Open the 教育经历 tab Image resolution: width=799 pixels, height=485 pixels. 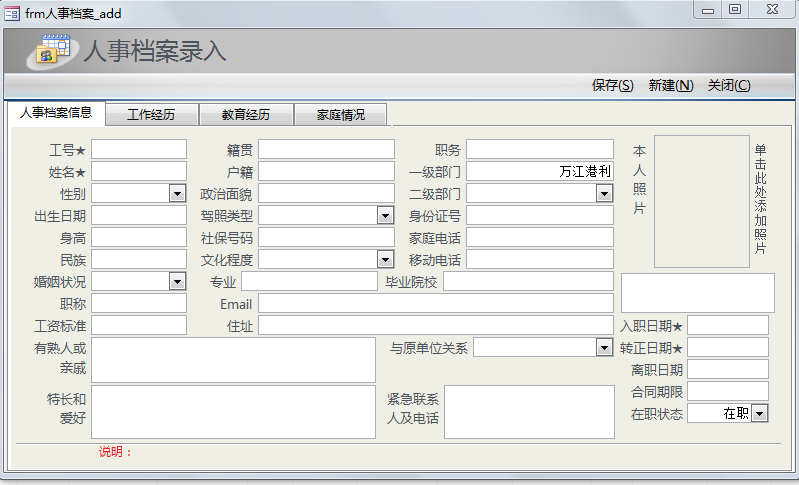pyautogui.click(x=245, y=115)
